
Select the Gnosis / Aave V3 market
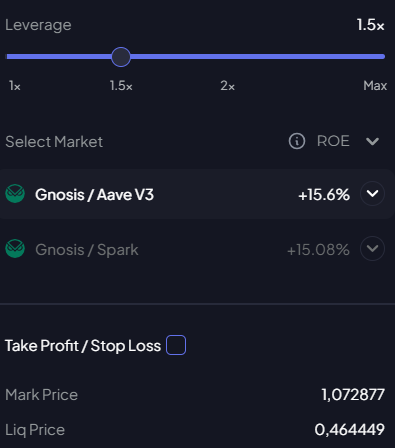click(197, 194)
